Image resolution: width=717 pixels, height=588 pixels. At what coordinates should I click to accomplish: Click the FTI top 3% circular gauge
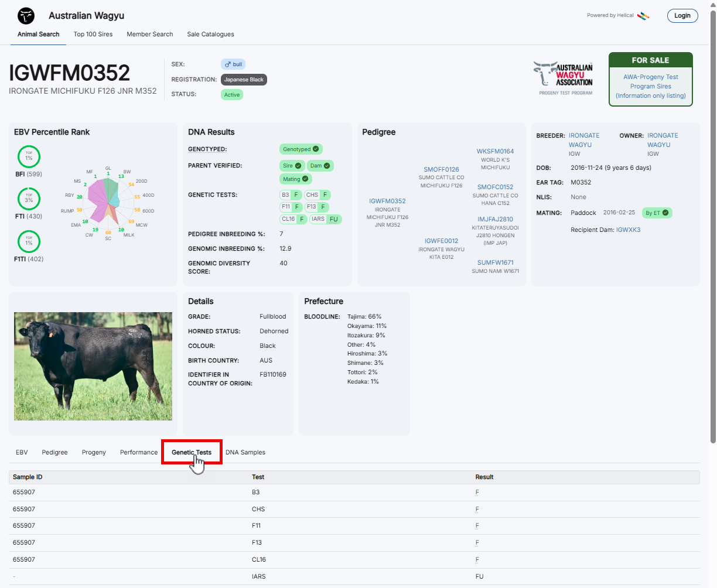[29, 199]
